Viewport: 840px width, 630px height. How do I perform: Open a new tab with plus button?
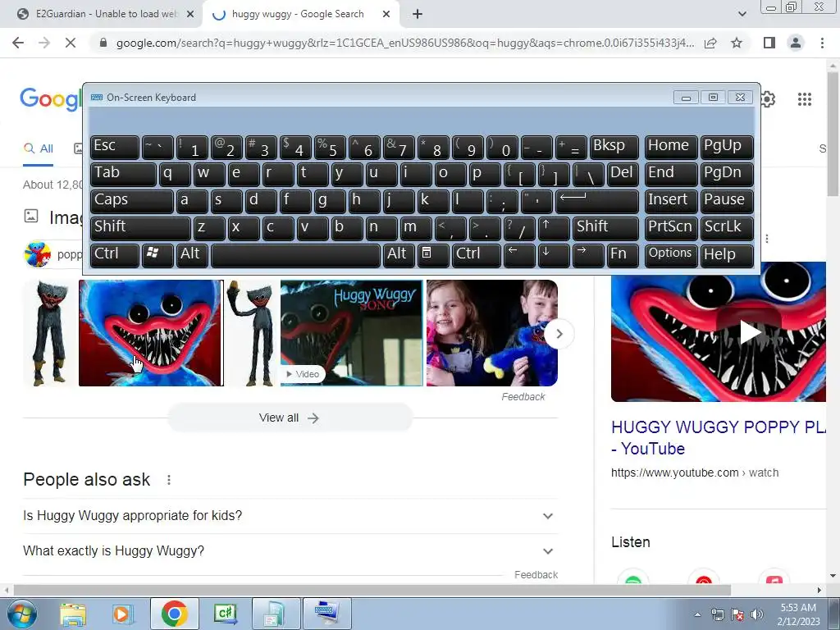(418, 14)
